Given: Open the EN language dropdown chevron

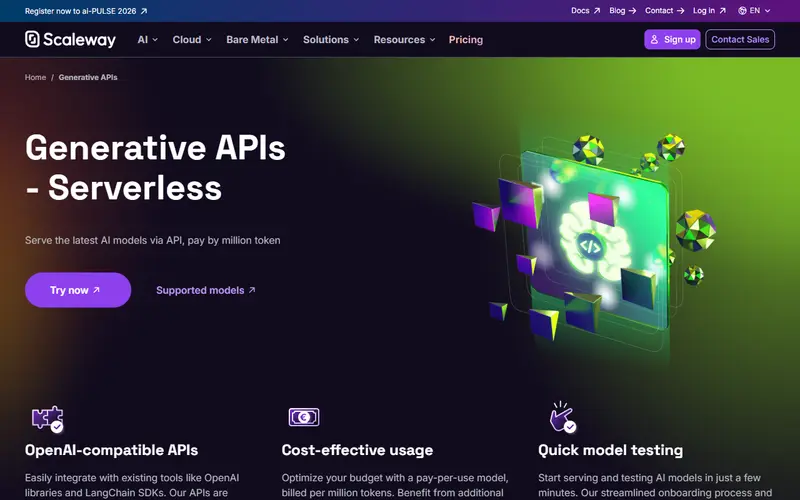Looking at the screenshot, I should [767, 11].
